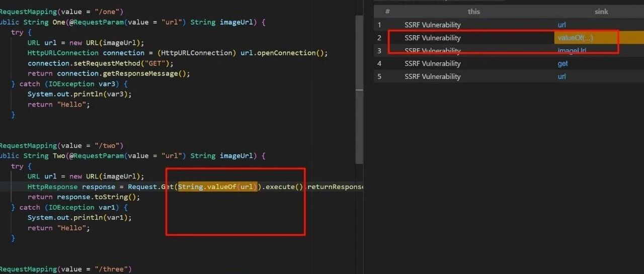The height and width of the screenshot is (274, 644).
Task: Click the return connection.getResponseMessage() line
Action: coord(109,73)
